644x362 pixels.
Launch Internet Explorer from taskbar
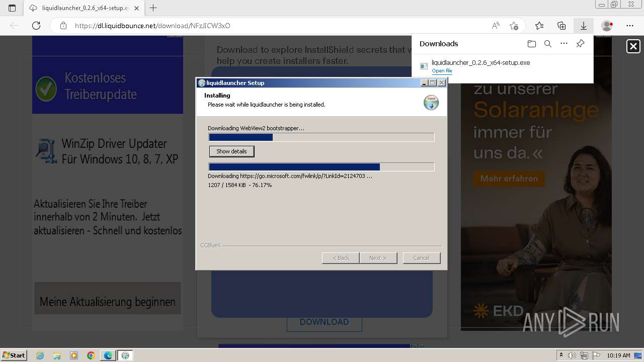(x=40, y=355)
